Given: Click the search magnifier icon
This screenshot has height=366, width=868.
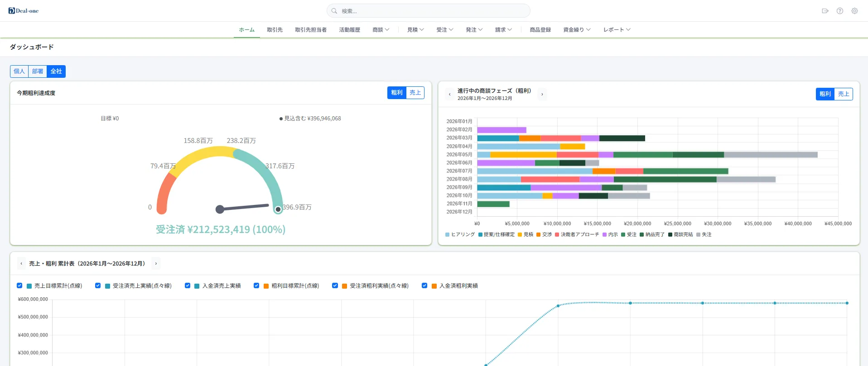Looking at the screenshot, I should (334, 11).
